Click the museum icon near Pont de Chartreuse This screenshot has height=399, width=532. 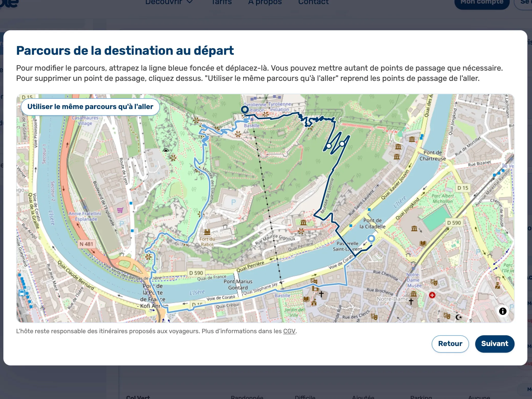point(412,139)
